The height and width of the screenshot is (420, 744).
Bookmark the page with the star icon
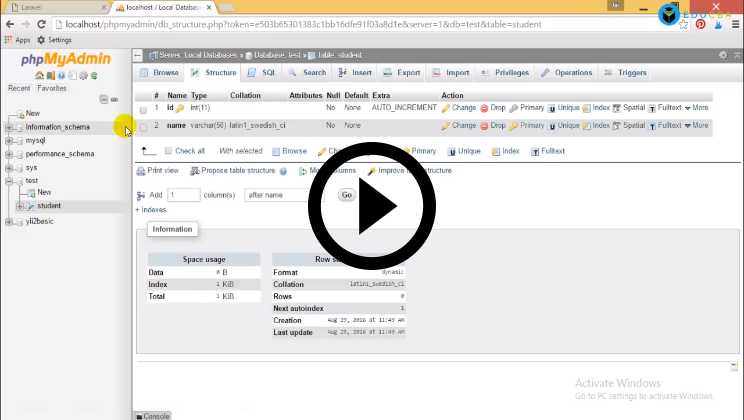682,24
